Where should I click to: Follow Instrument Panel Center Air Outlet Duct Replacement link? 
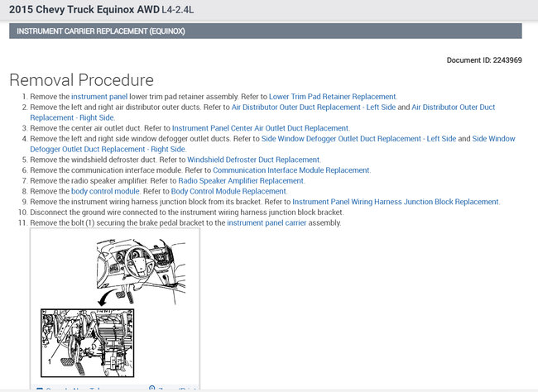[261, 128]
